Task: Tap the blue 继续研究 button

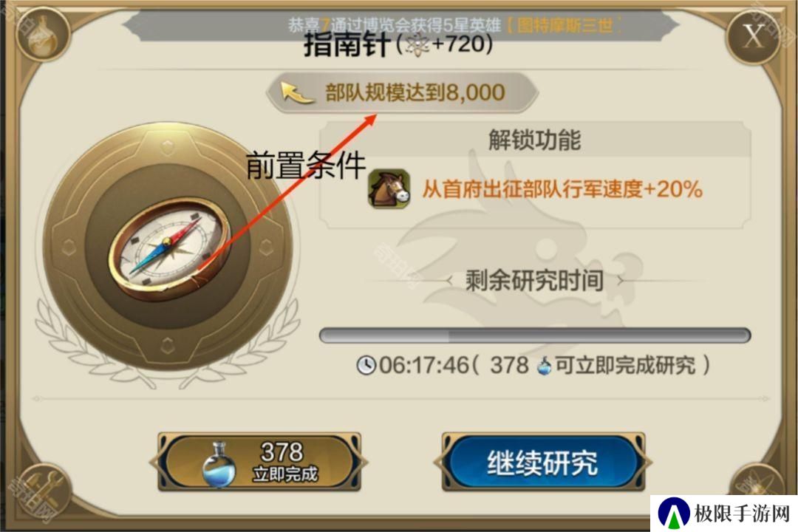Action: coord(543,463)
